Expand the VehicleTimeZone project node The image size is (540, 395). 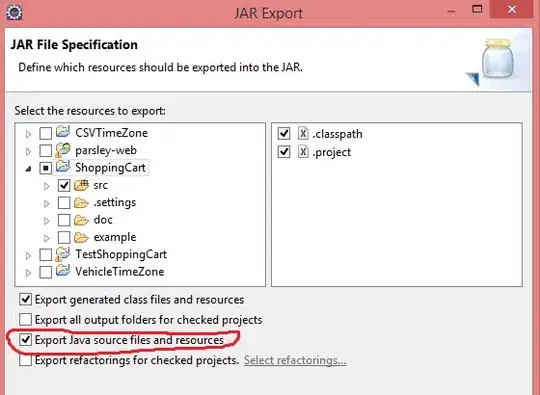click(29, 273)
